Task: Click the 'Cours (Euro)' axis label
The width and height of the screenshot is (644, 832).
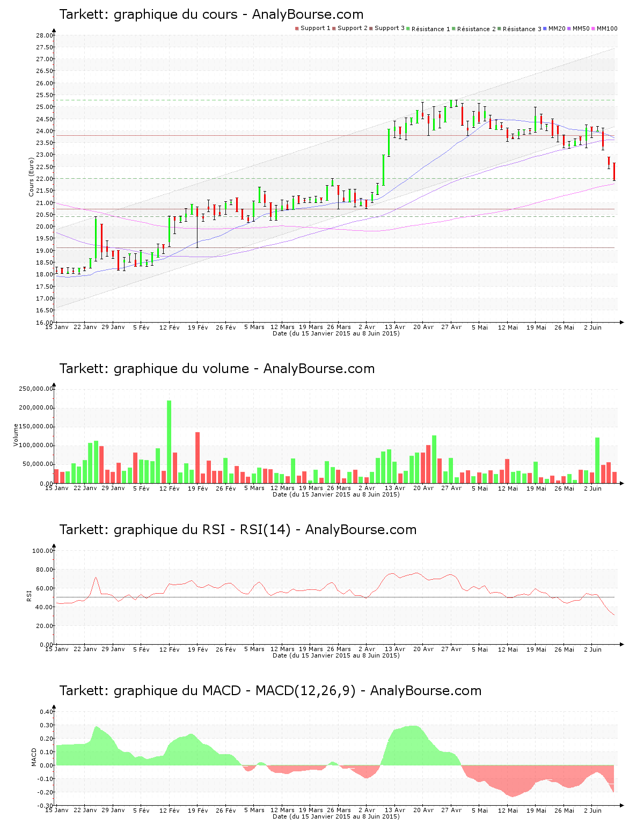Action: point(32,177)
